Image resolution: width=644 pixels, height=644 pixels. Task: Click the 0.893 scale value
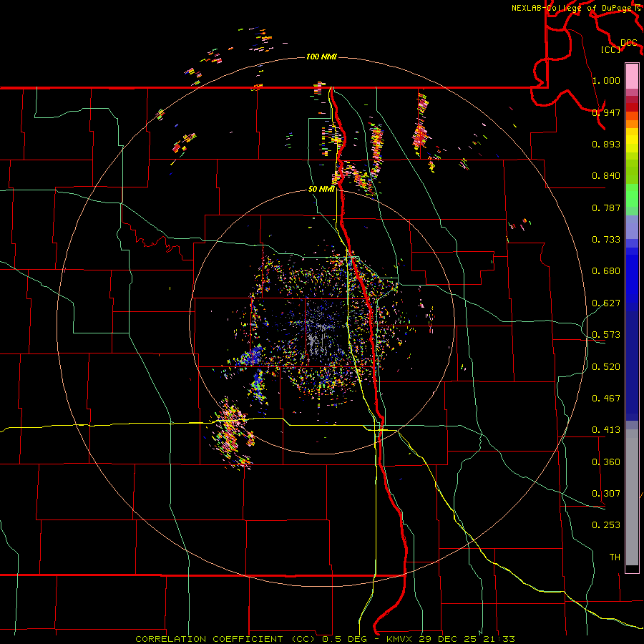[x=606, y=144]
